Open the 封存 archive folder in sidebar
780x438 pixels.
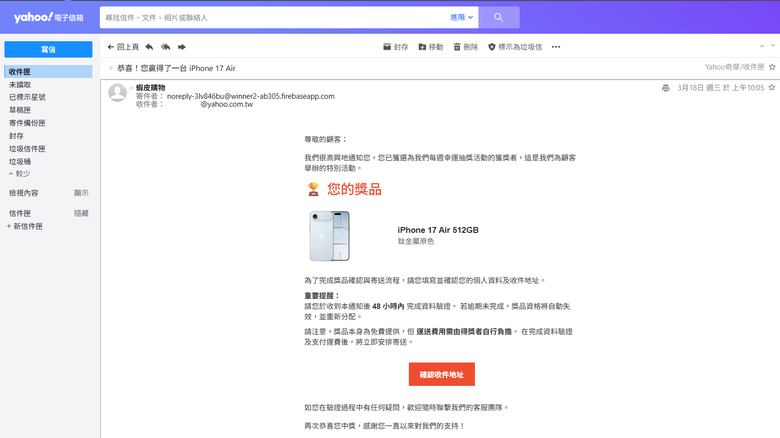(16, 136)
